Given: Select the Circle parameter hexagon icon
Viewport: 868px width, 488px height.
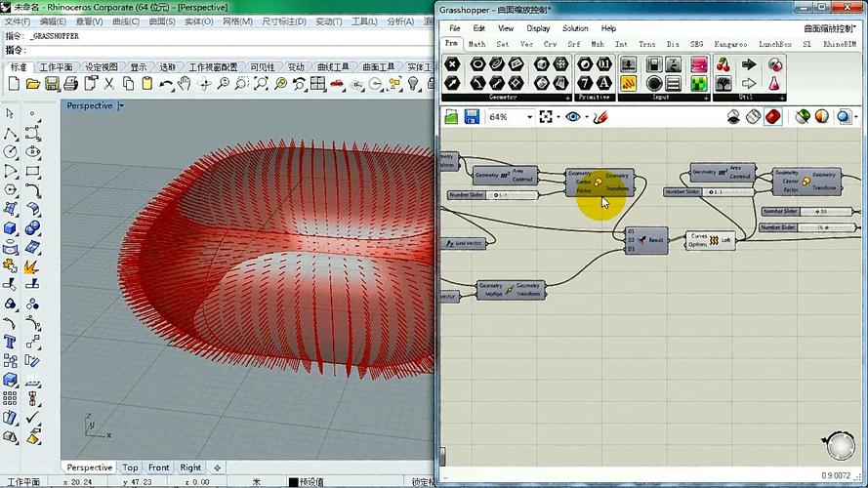Looking at the screenshot, I should [x=477, y=64].
